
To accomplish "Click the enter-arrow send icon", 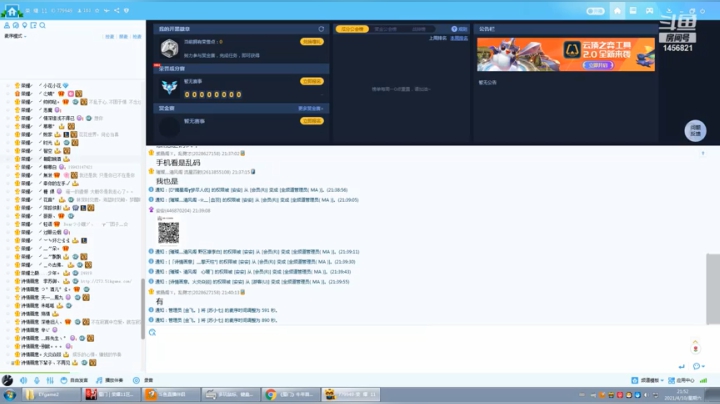I will pyautogui.click(x=682, y=366).
